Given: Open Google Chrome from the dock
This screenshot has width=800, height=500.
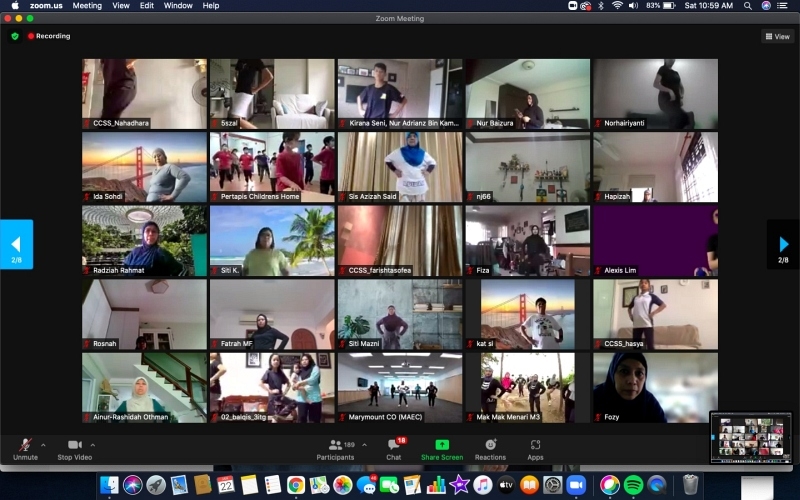Looking at the screenshot, I should (295, 485).
